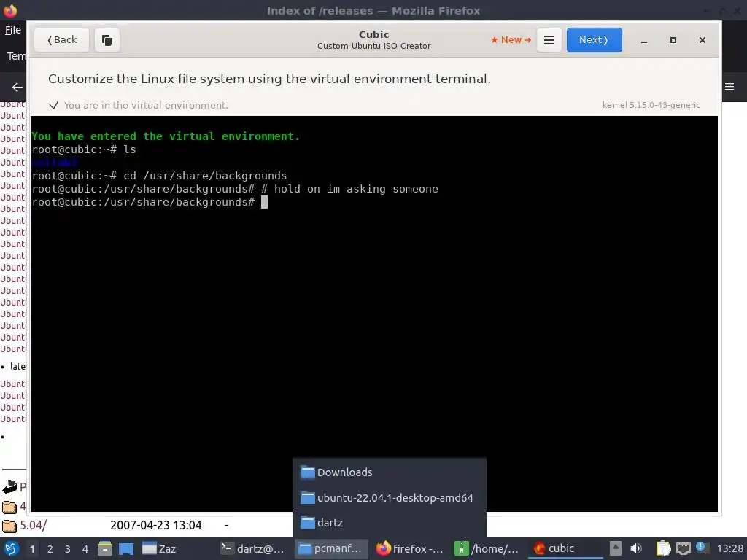
Task: Click the update notification tray icon
Action: tap(701, 548)
